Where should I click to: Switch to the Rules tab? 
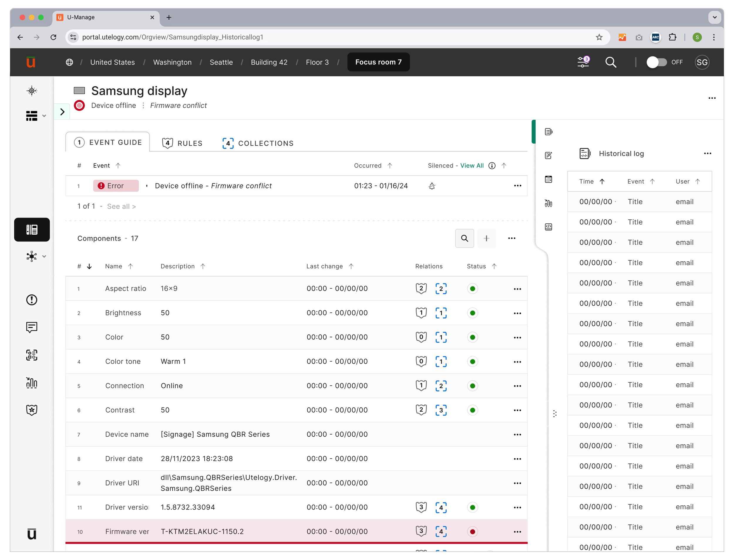(x=182, y=143)
